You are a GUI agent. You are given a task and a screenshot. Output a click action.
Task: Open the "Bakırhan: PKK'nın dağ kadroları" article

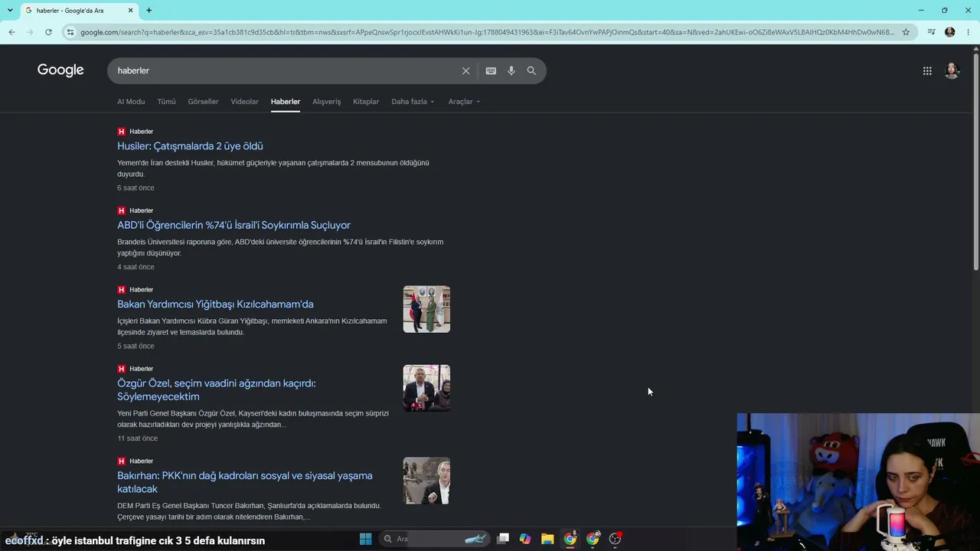[x=245, y=482]
